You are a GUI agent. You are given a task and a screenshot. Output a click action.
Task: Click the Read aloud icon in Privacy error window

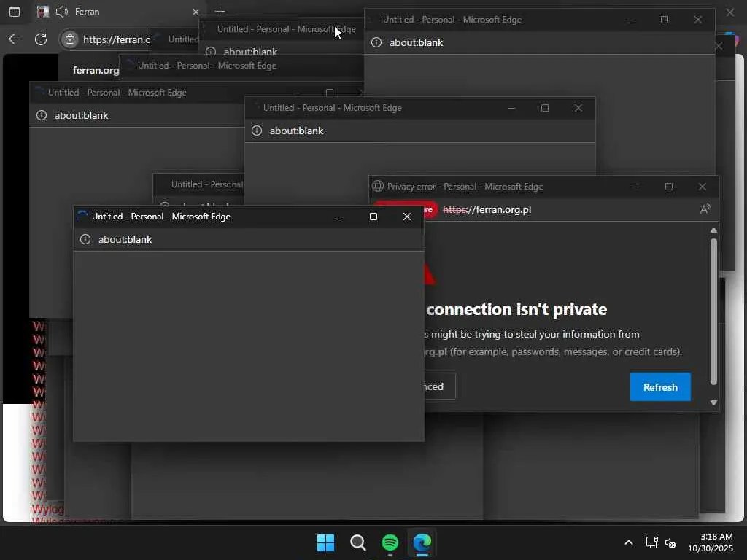(x=705, y=209)
